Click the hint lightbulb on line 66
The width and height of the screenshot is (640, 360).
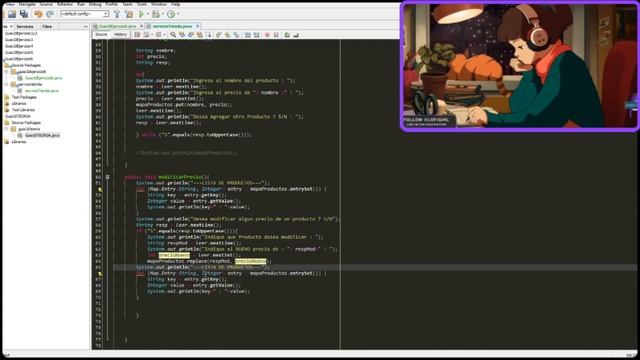[x=100, y=273]
